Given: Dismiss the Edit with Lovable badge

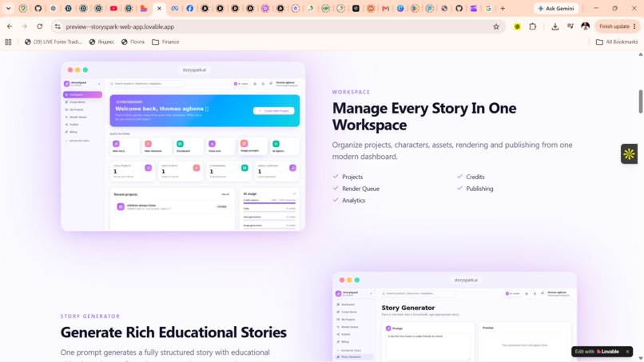Looking at the screenshot, I should click(627, 352).
